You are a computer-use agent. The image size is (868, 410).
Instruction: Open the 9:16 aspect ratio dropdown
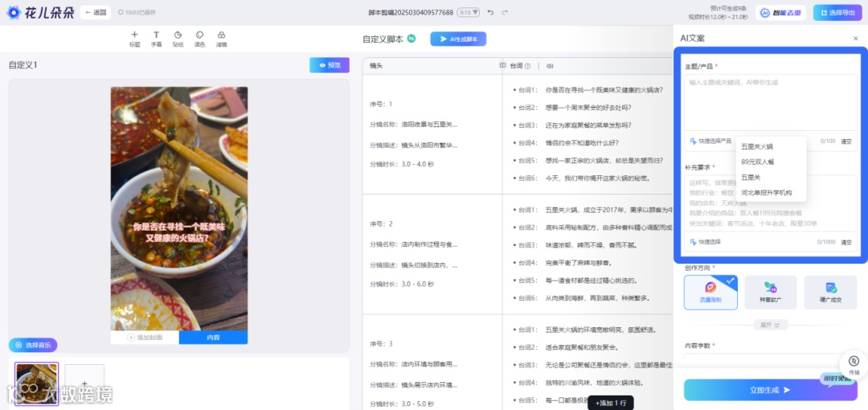pos(469,12)
